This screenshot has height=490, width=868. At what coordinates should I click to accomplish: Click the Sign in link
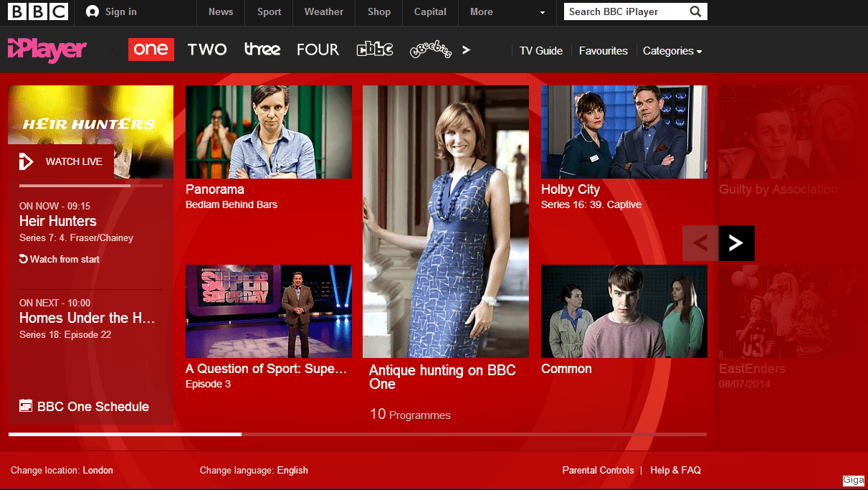[121, 11]
